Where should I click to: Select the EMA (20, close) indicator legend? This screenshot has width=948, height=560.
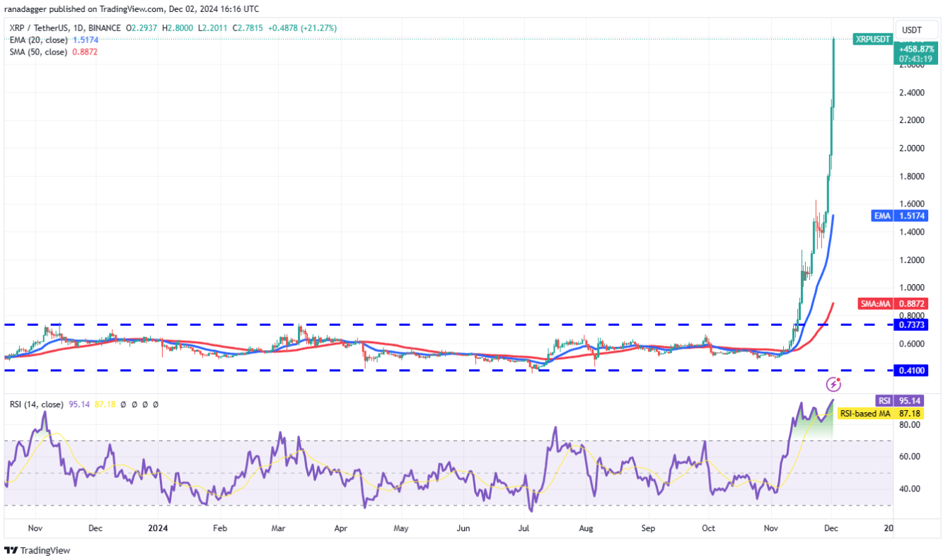pyautogui.click(x=37, y=40)
